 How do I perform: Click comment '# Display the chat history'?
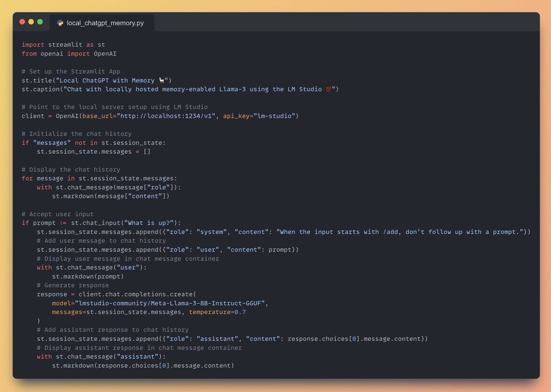tap(71, 169)
